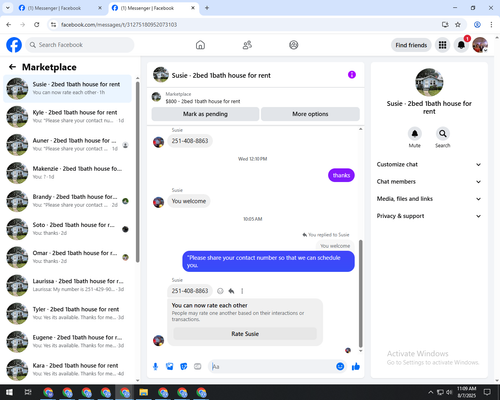Switch to the first Messenger browser tab
The width and height of the screenshot is (500, 400).
click(60, 8)
